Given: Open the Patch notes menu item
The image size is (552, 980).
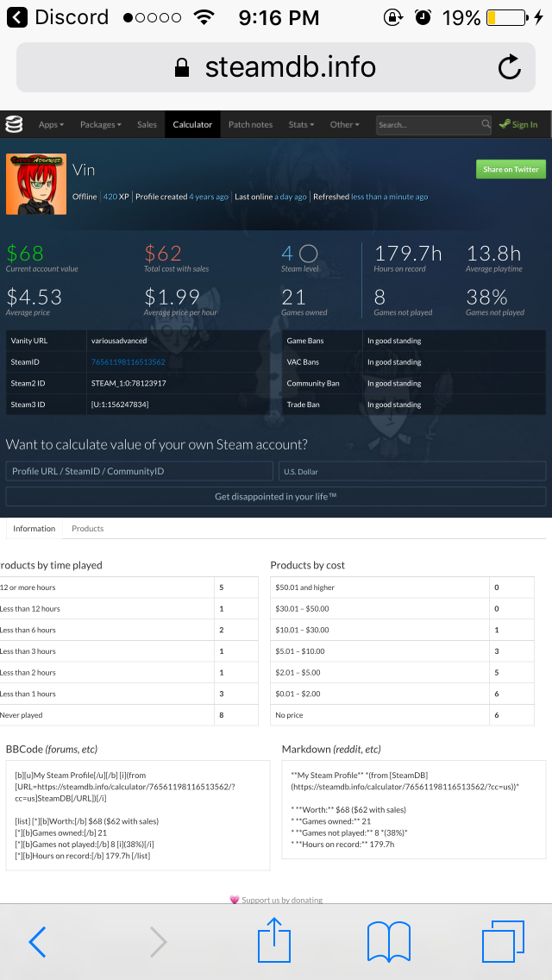Looking at the screenshot, I should tap(251, 124).
